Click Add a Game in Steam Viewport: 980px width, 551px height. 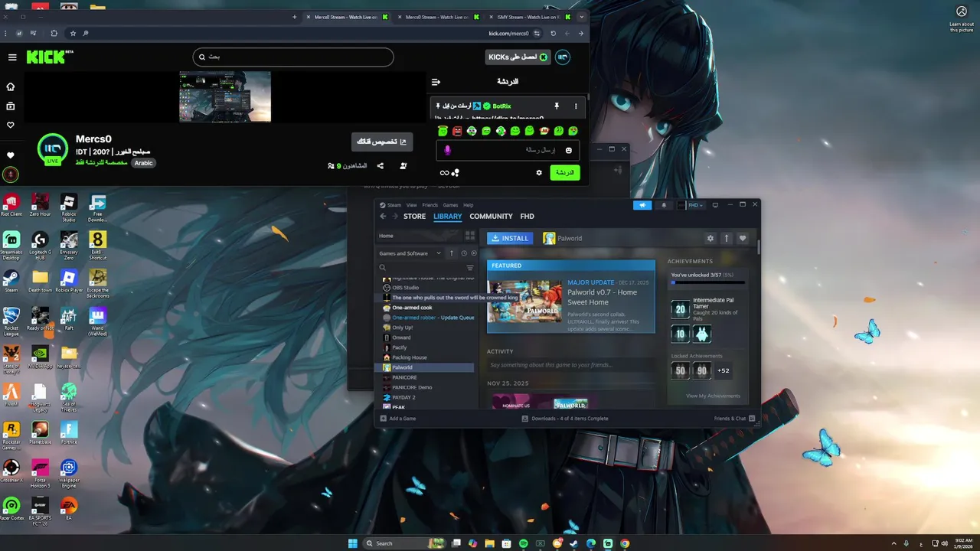[x=398, y=419]
